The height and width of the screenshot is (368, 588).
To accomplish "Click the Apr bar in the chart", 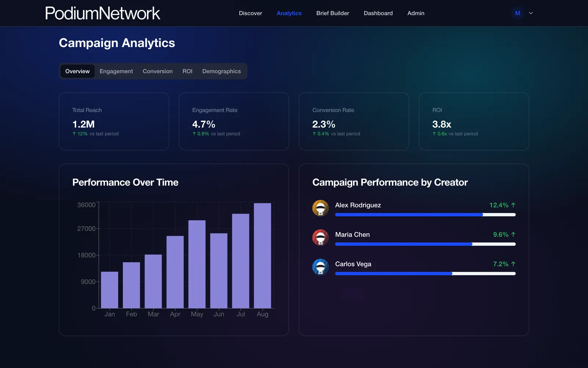I will coord(175,272).
